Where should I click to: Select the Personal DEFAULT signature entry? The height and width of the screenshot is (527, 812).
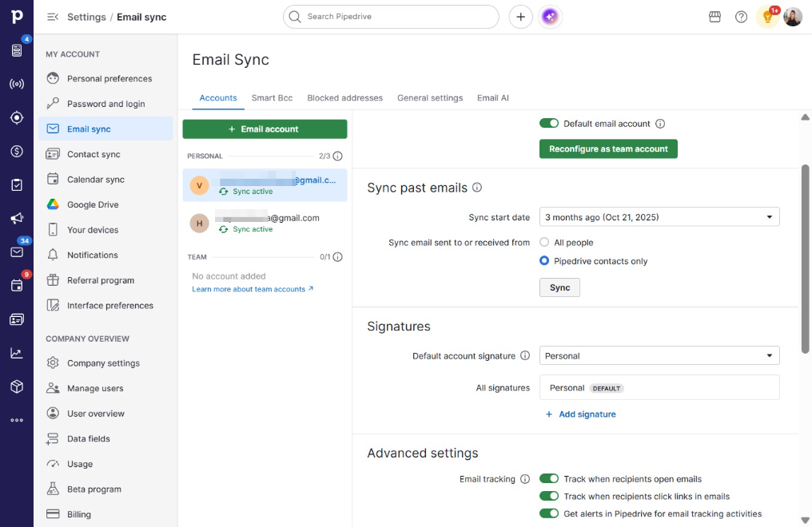click(x=659, y=387)
